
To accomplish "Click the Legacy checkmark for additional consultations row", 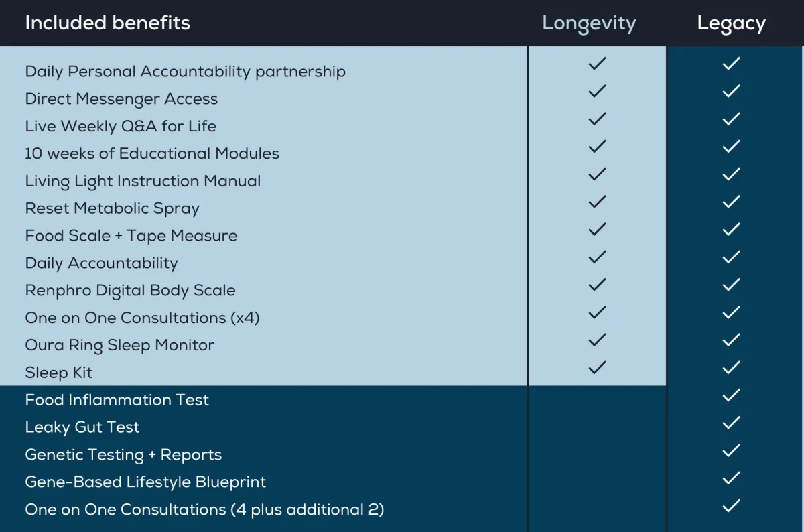I will pyautogui.click(x=731, y=505).
